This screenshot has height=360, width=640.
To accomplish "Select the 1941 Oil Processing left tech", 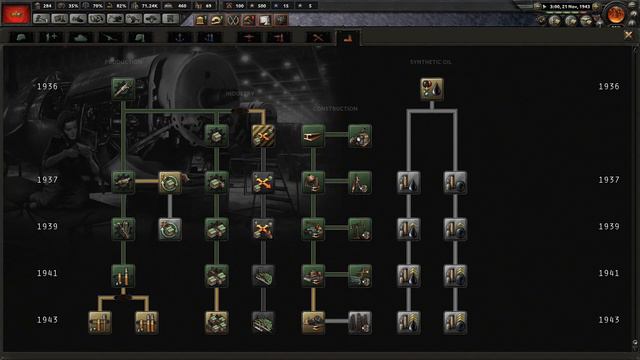I will coord(409,276).
